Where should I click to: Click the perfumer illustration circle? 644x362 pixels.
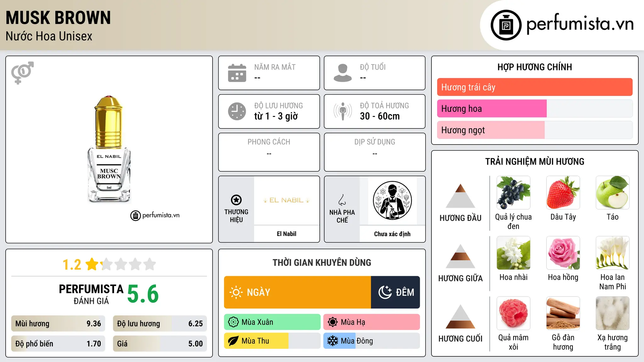392,200
